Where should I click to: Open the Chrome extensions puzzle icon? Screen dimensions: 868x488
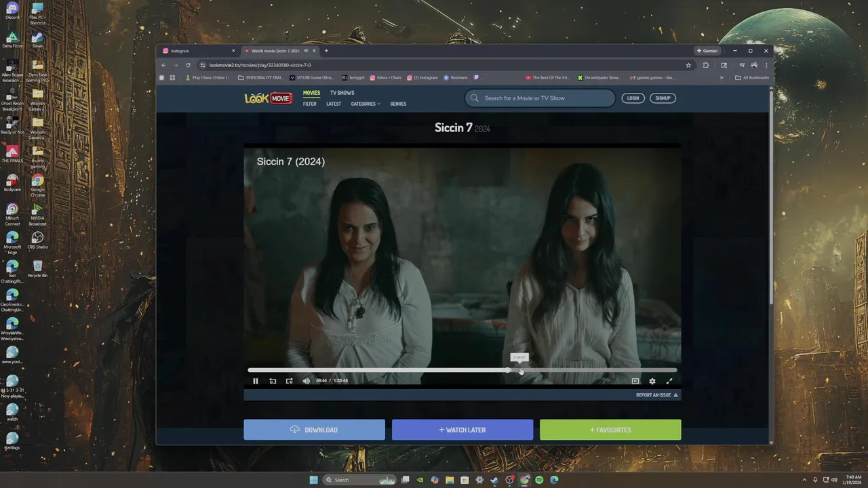pos(706,65)
